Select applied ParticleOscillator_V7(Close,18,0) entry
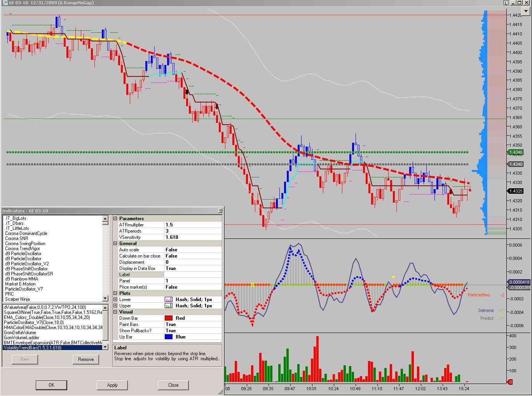532x396 pixels. click(x=52, y=322)
